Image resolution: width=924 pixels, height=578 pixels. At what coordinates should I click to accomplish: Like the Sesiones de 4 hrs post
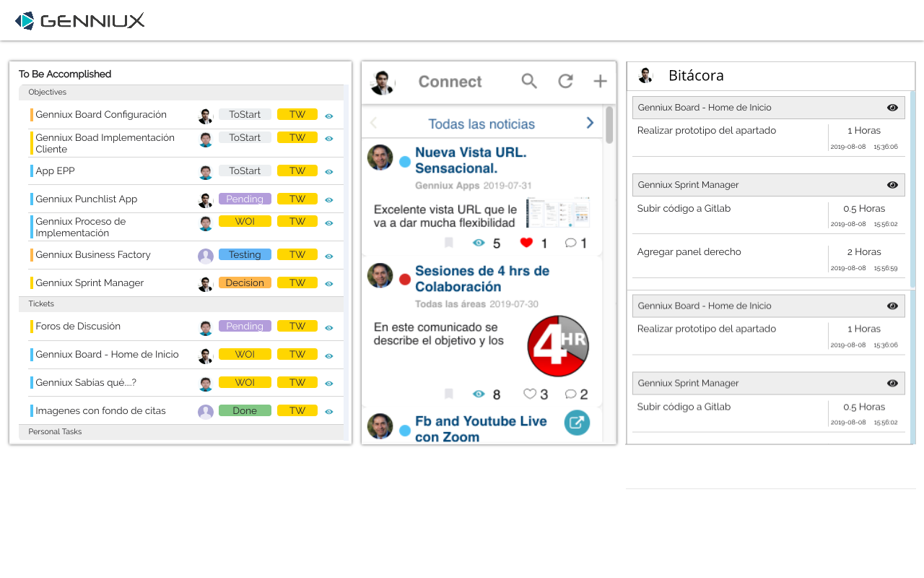click(x=530, y=394)
